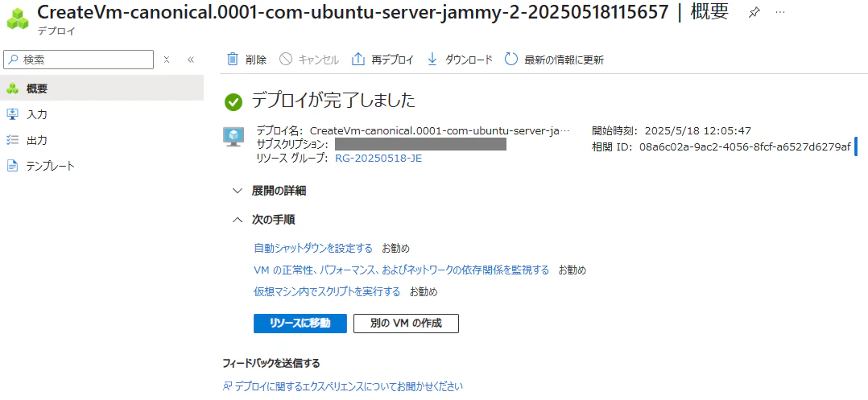Open the 出力 sidebar menu item
This screenshot has width=868, height=400.
click(101, 140)
